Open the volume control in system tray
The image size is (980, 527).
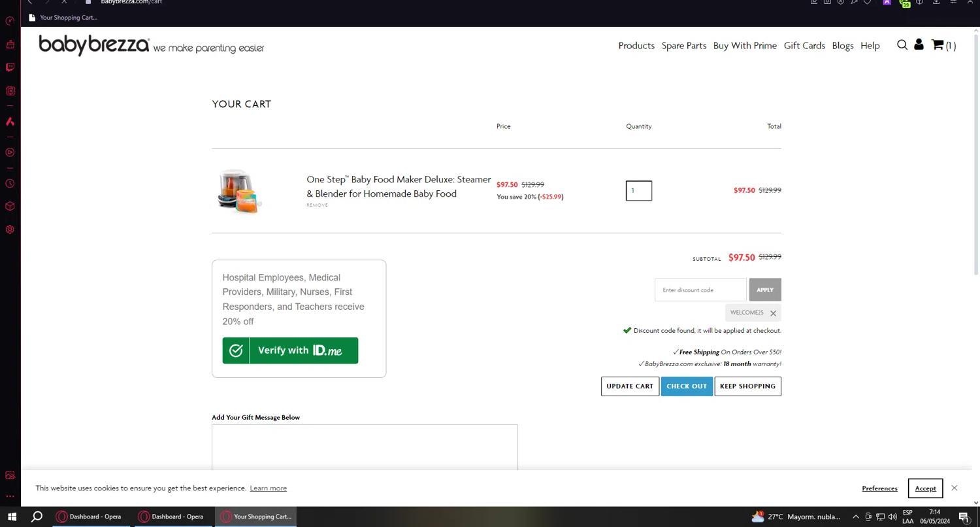tap(892, 517)
